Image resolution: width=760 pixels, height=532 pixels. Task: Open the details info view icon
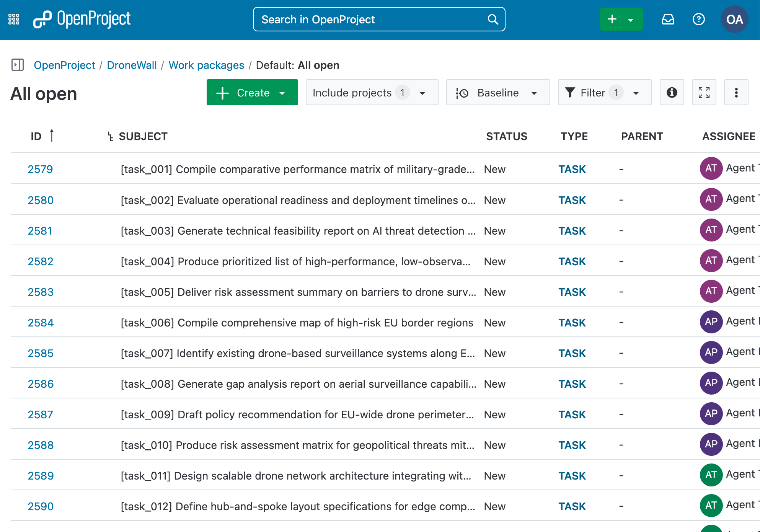tap(672, 92)
